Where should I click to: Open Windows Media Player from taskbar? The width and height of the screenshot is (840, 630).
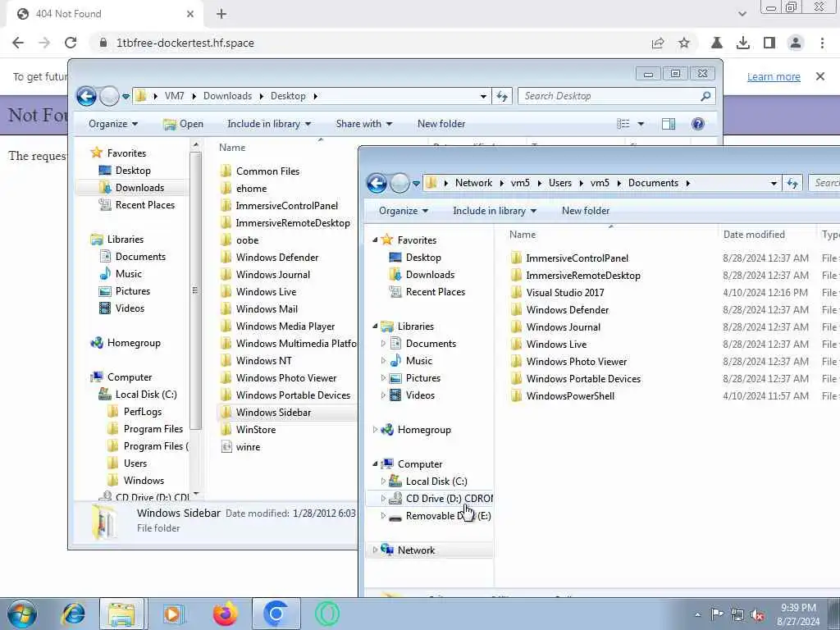tap(173, 614)
